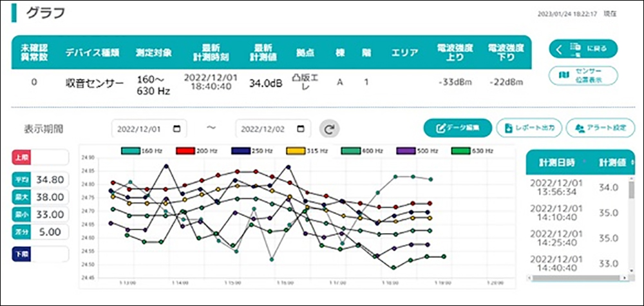This screenshot has height=306, width=644.
Task: Open calendar picker for start date 2022/12/01
Action: pos(177,128)
